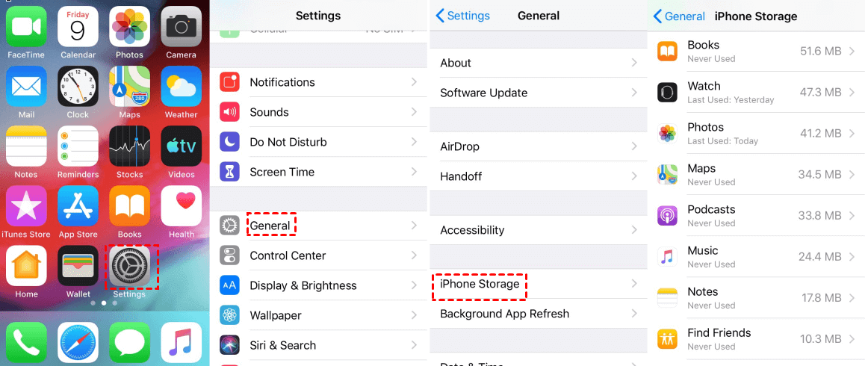
Task: Open the Weather app
Action: pos(181,87)
